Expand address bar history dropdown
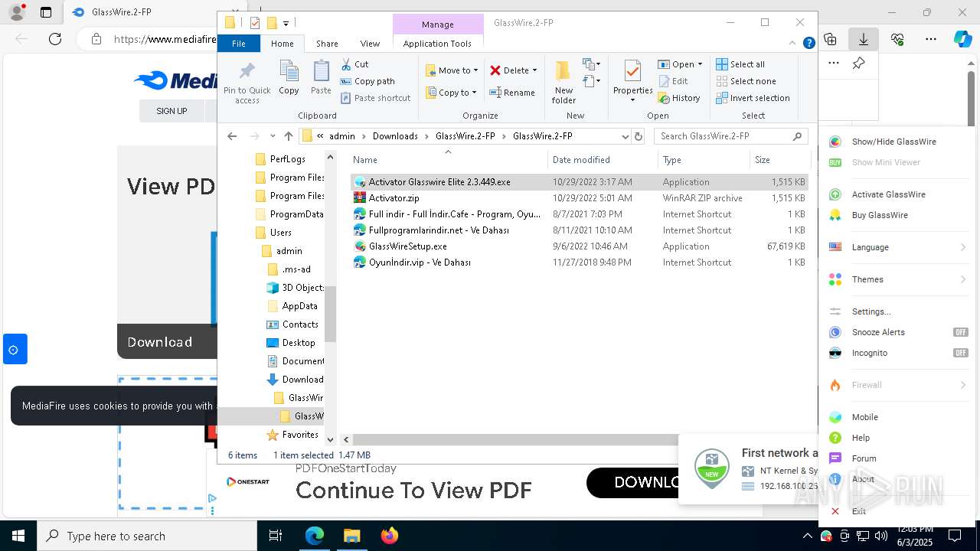980x551 pixels. [x=625, y=136]
